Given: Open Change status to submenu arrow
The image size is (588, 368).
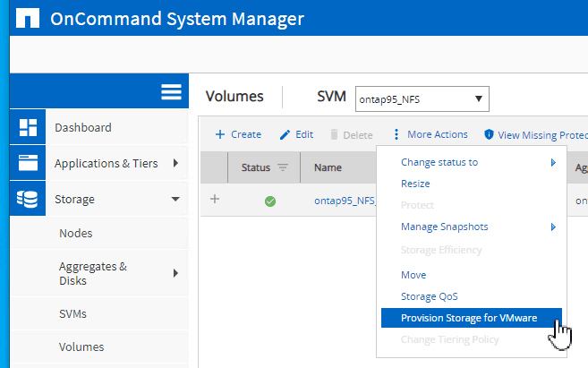Looking at the screenshot, I should [x=553, y=162].
